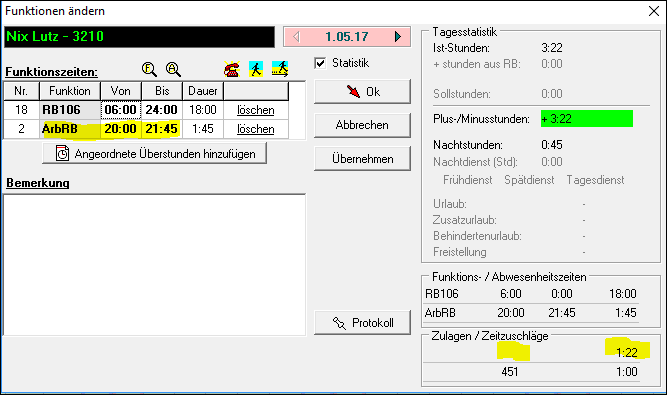Select the RB106 function cell in table

tap(70, 110)
